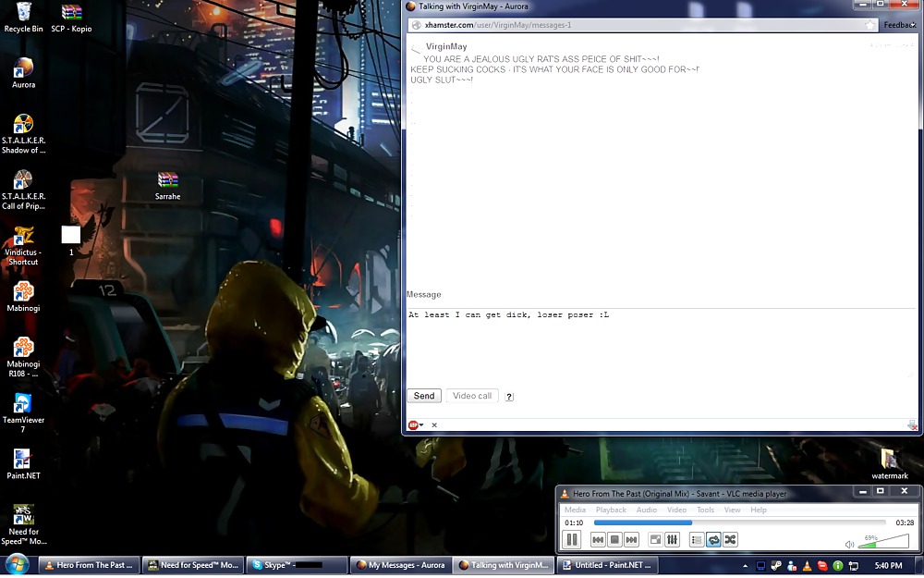This screenshot has height=578, width=924.
Task: Open the VLC Media menu
Action: [x=575, y=510]
